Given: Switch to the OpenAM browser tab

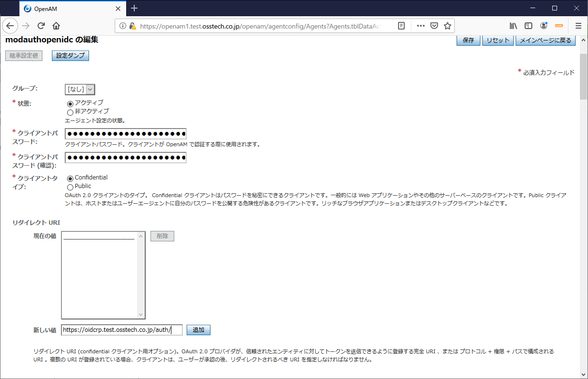Looking at the screenshot, I should 67,8.
